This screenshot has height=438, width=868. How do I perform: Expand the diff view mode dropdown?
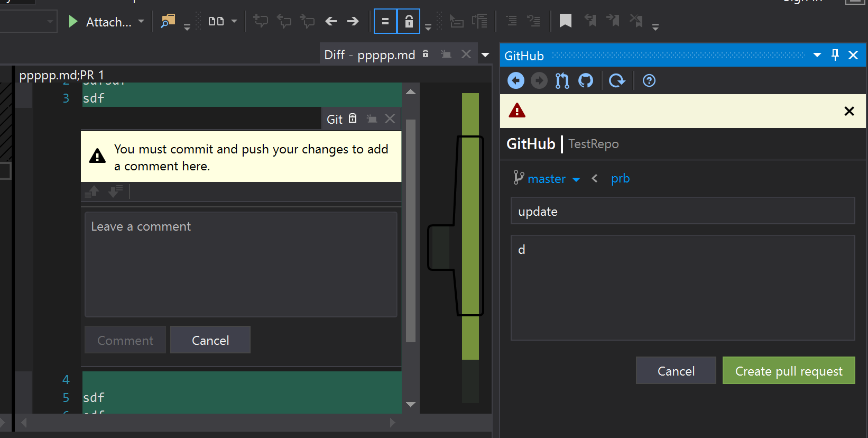pyautogui.click(x=234, y=22)
